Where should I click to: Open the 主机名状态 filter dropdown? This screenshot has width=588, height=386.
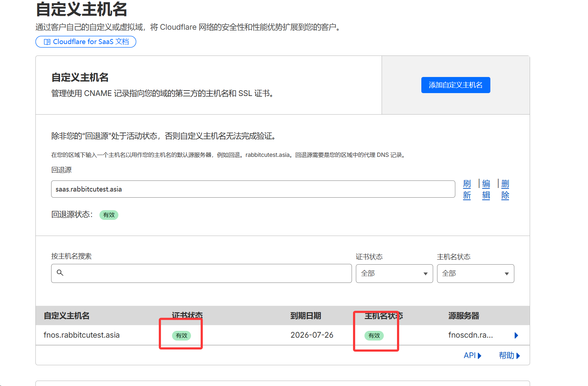(475, 274)
